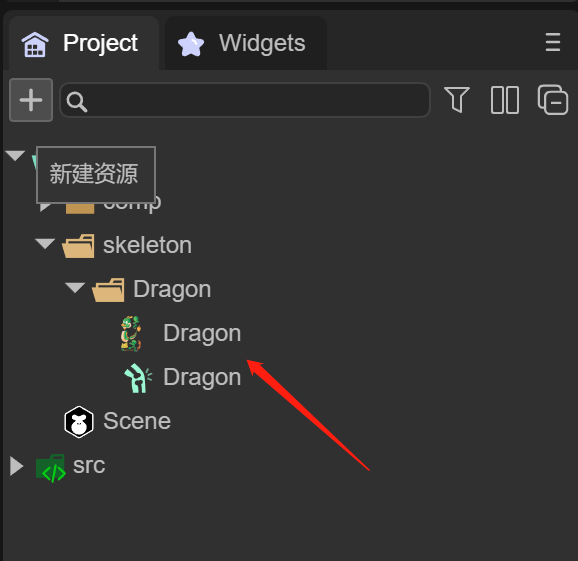Expand the src folder
This screenshot has height=561, width=578.
point(16,466)
